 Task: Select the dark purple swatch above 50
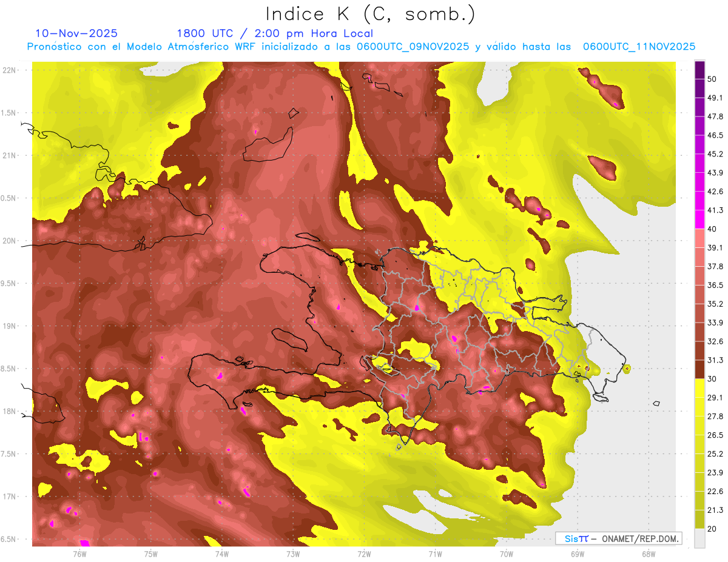pos(699,70)
